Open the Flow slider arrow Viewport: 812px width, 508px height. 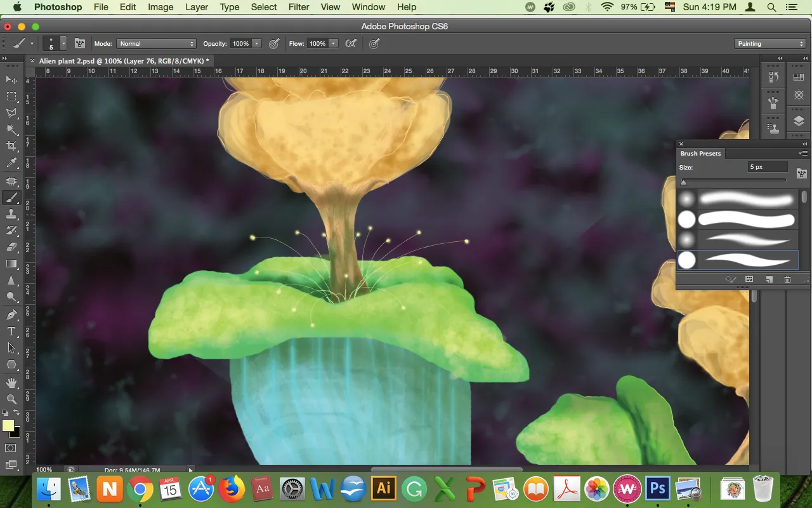tap(333, 43)
